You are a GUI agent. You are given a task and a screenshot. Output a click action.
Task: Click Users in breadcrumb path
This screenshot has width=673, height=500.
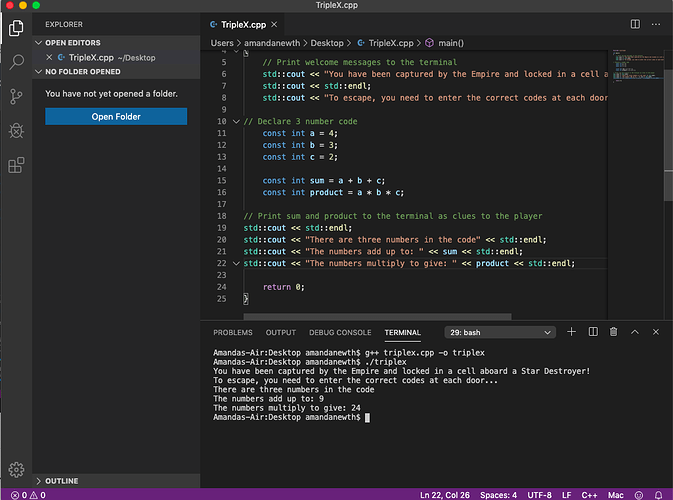[222, 43]
